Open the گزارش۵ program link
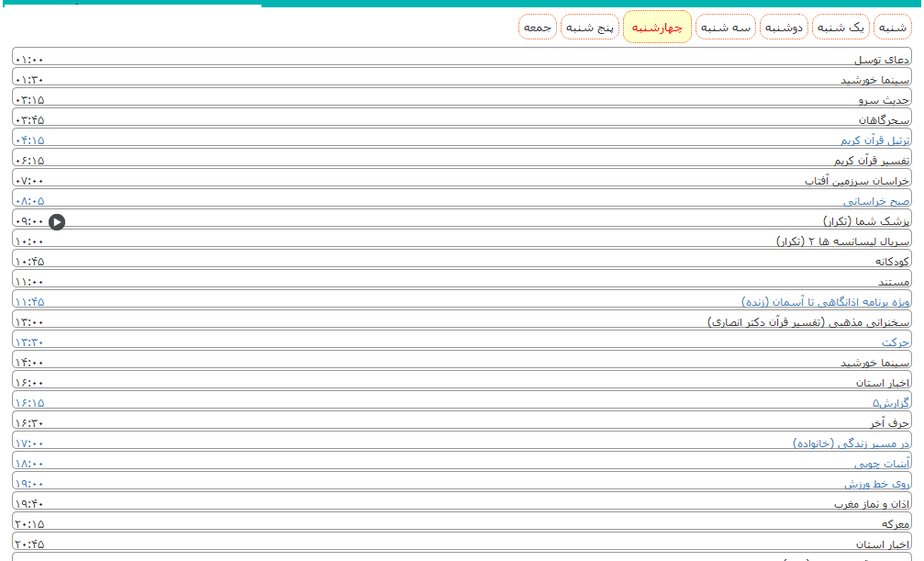Screen dimensions: 924x561 coord(891,403)
